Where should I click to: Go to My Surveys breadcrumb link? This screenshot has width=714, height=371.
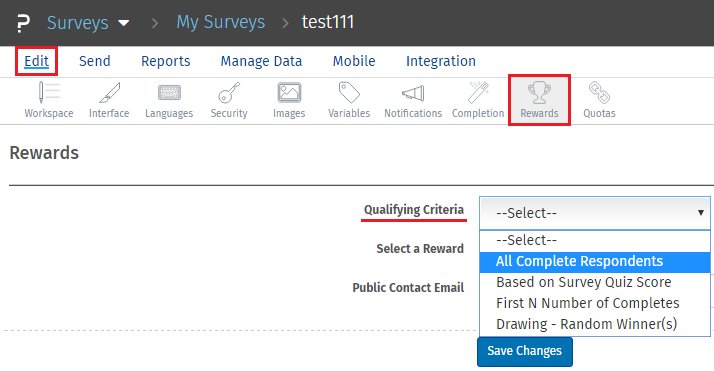pos(221,22)
